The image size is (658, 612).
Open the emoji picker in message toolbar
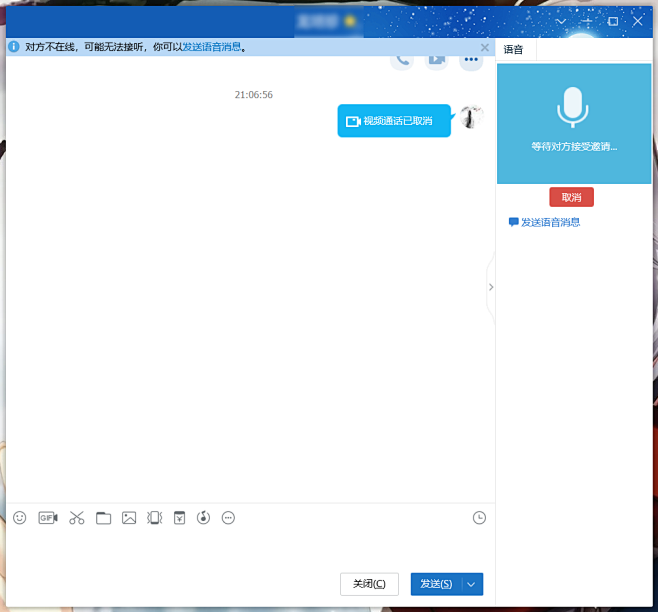(20, 518)
